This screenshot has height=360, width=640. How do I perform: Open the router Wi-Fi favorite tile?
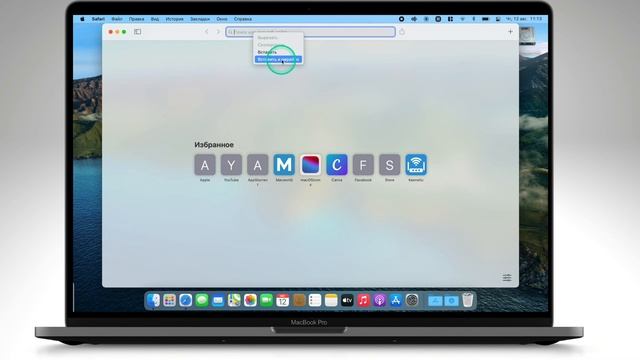(416, 165)
